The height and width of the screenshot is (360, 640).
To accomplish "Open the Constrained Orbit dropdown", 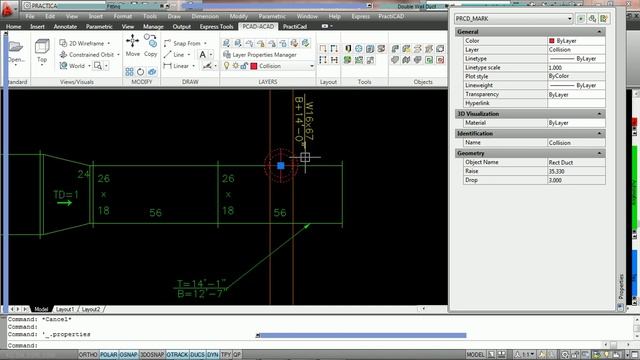I will click(118, 54).
